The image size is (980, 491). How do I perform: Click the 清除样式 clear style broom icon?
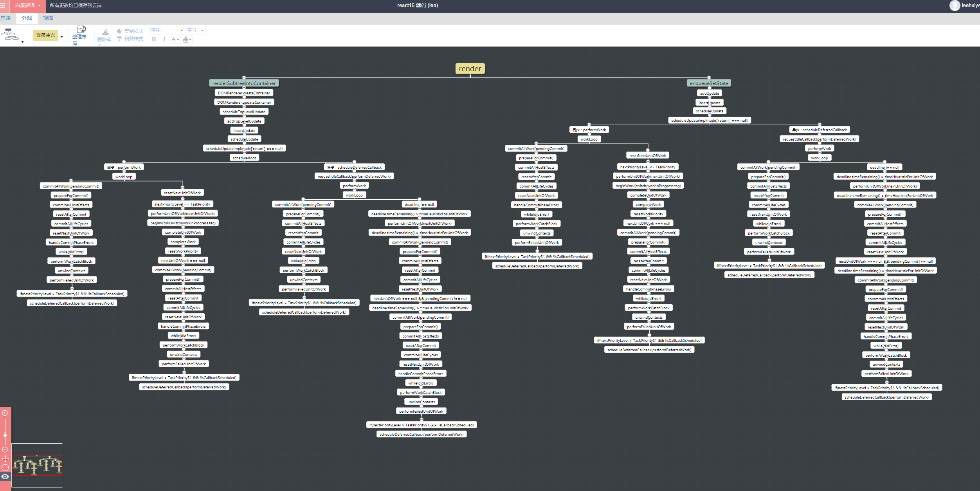point(105,32)
